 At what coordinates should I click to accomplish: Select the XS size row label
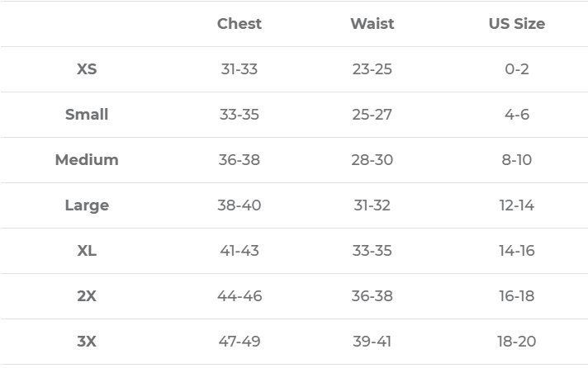87,69
